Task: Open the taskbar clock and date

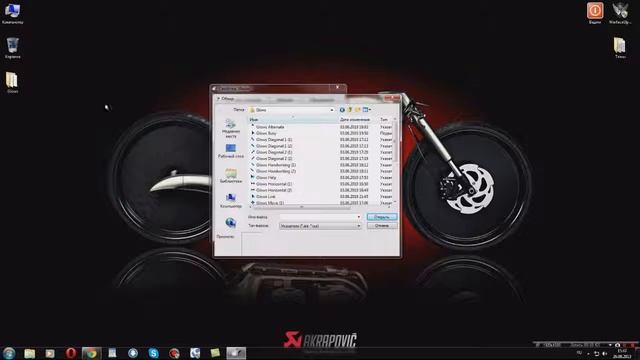Action: pyautogui.click(x=622, y=353)
